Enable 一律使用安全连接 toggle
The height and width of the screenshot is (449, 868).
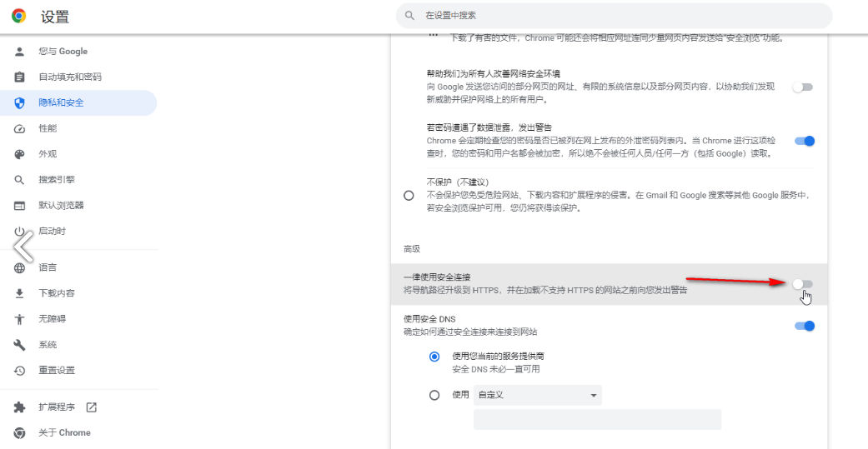click(x=803, y=284)
